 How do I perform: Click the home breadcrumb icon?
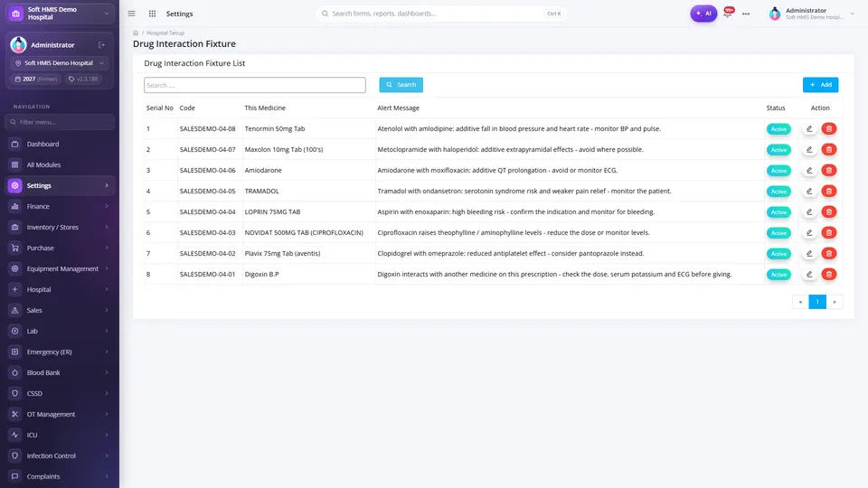136,33
